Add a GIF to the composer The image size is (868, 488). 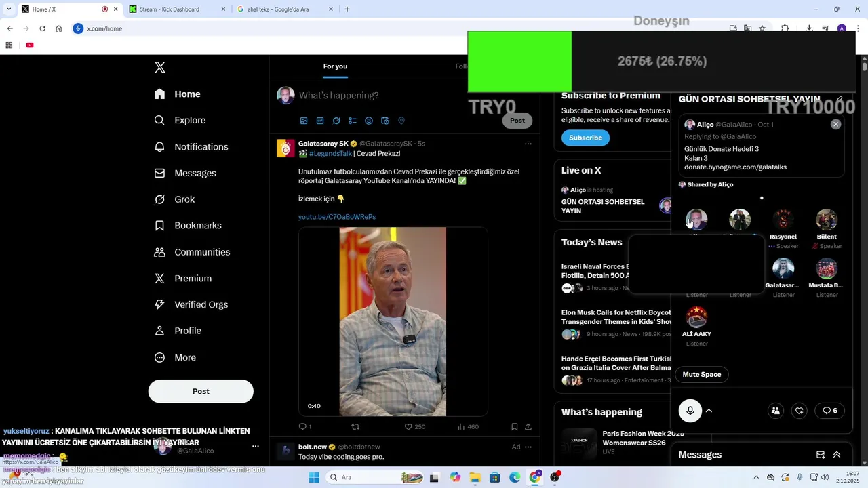(x=320, y=121)
